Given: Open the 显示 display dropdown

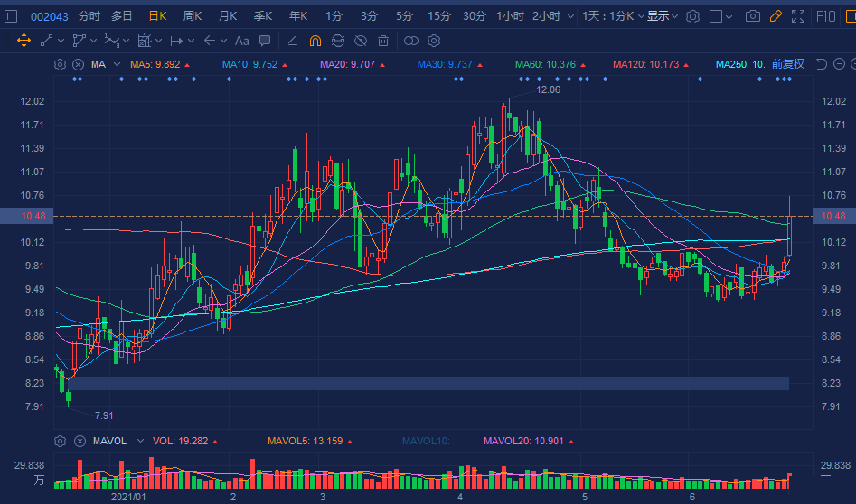Looking at the screenshot, I should coord(663,16).
